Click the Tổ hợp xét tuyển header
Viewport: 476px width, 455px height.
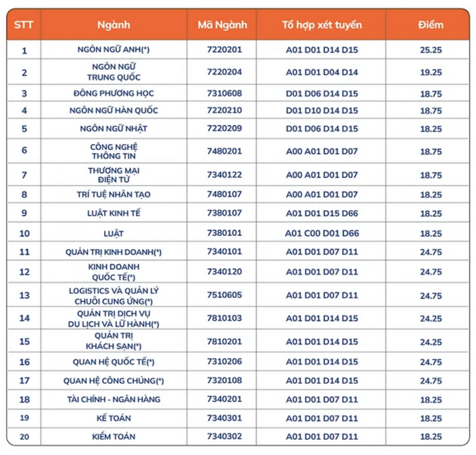click(x=322, y=25)
